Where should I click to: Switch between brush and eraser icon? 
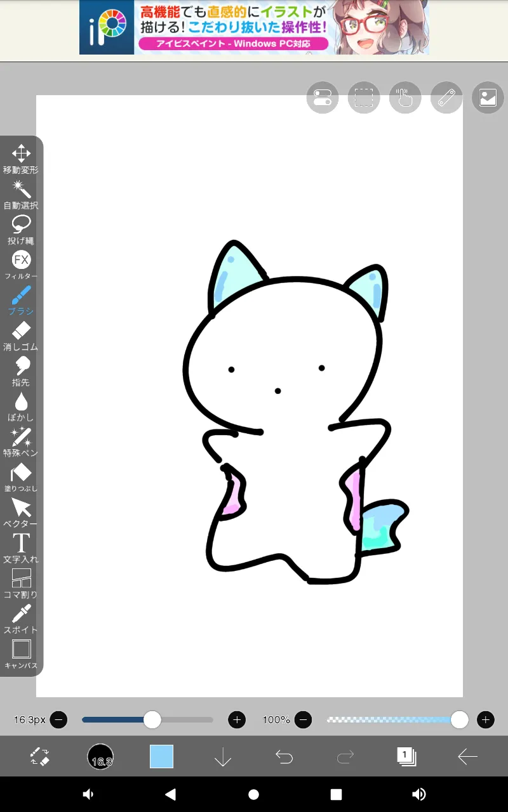(x=40, y=756)
